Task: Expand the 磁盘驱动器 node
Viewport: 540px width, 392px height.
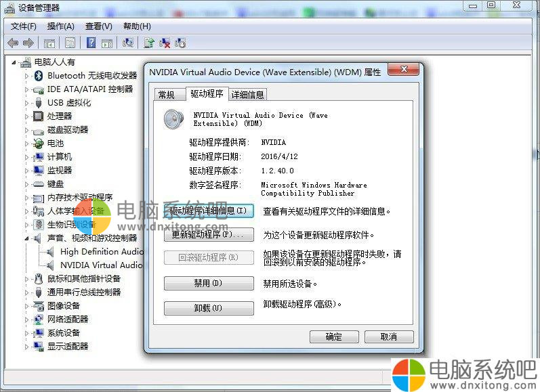Action: 26,130
